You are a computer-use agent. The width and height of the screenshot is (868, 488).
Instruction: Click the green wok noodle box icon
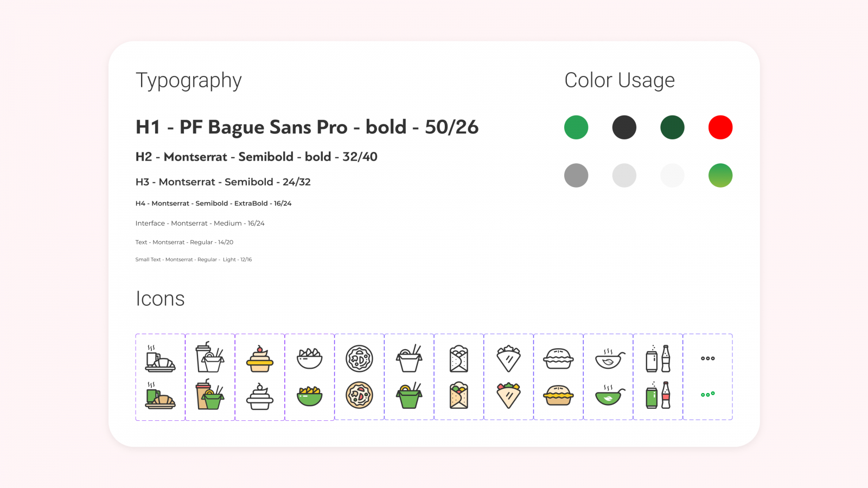coord(410,395)
